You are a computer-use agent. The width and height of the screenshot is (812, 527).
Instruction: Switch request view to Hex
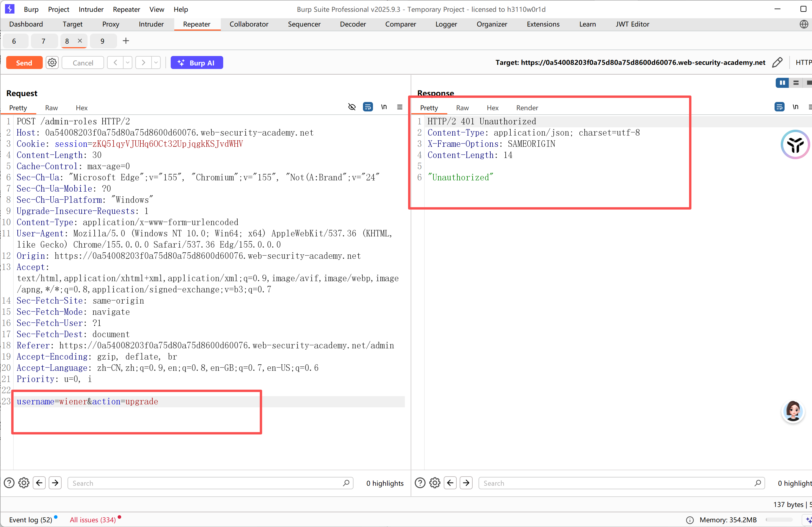(x=82, y=108)
